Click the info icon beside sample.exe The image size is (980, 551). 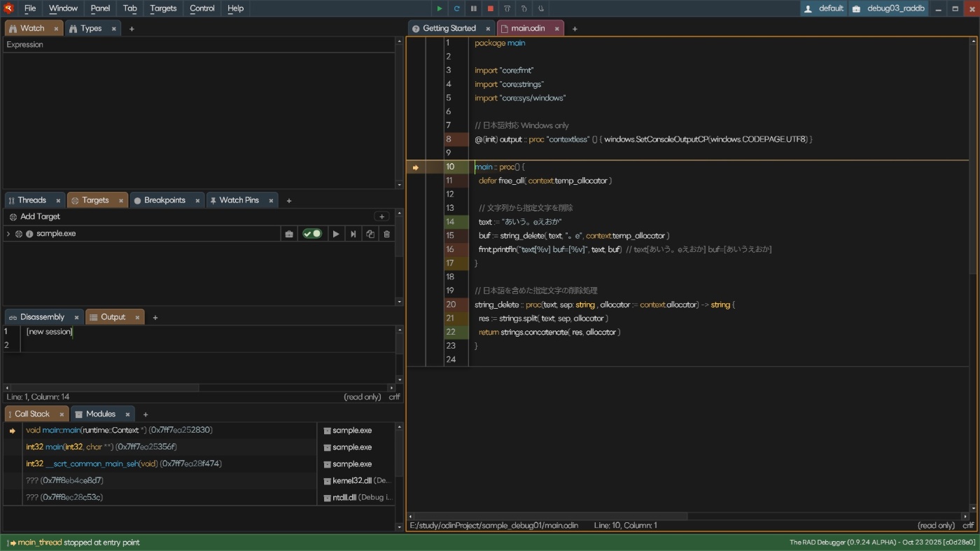(x=29, y=234)
